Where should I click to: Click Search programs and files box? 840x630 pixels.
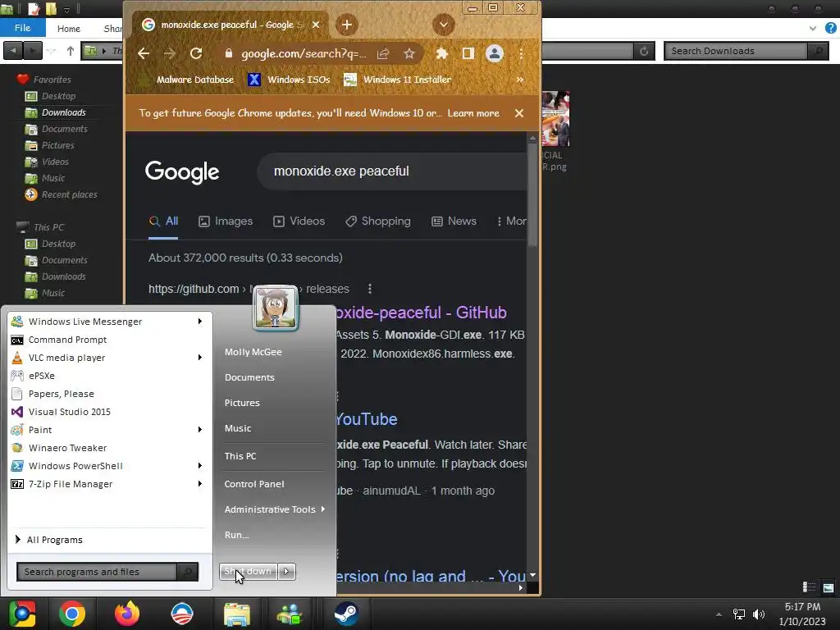point(97,572)
